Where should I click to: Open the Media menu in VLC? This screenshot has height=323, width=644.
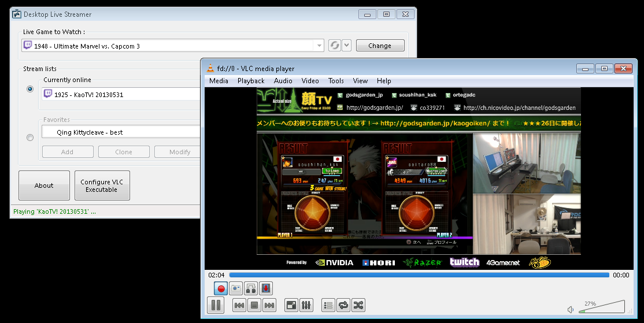coord(219,81)
